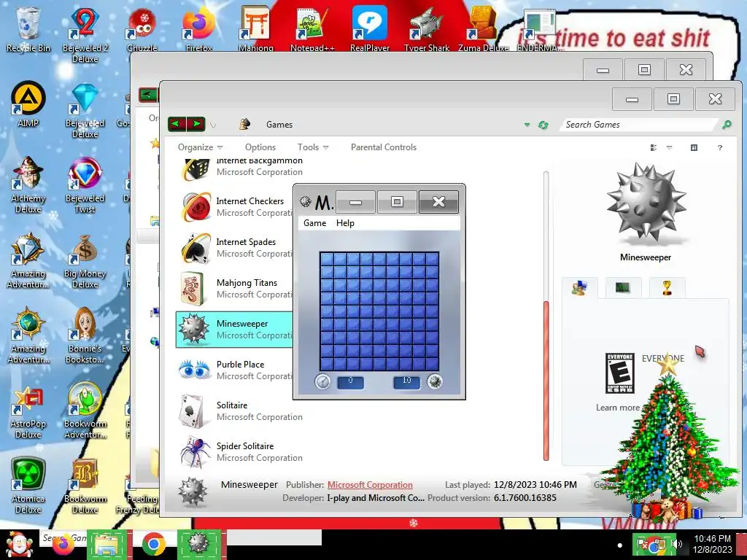Switch to the statistics trophy tab

tap(667, 287)
